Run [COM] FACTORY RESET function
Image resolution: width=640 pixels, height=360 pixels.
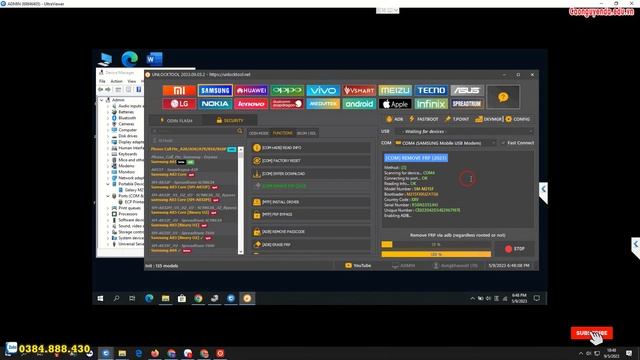pos(310,161)
